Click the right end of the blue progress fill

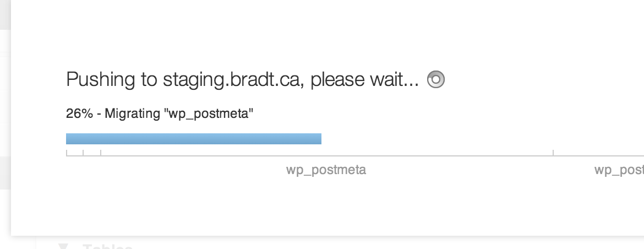pyautogui.click(x=320, y=139)
